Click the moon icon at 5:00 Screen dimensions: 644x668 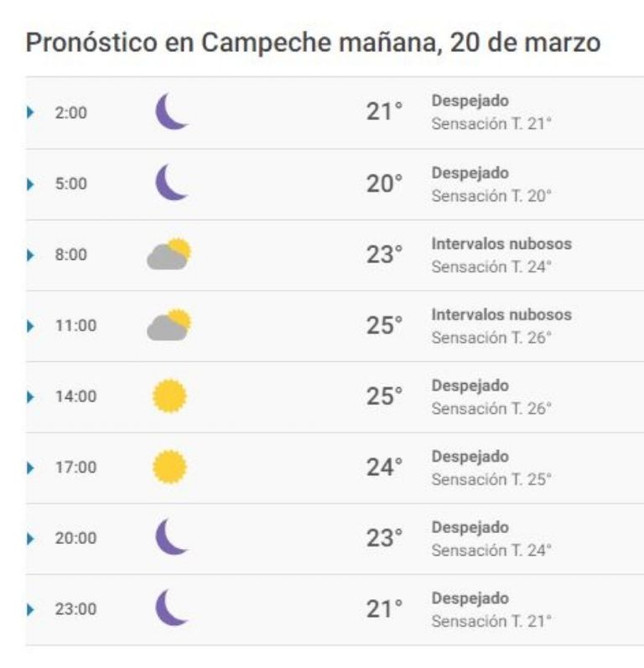coord(171,183)
